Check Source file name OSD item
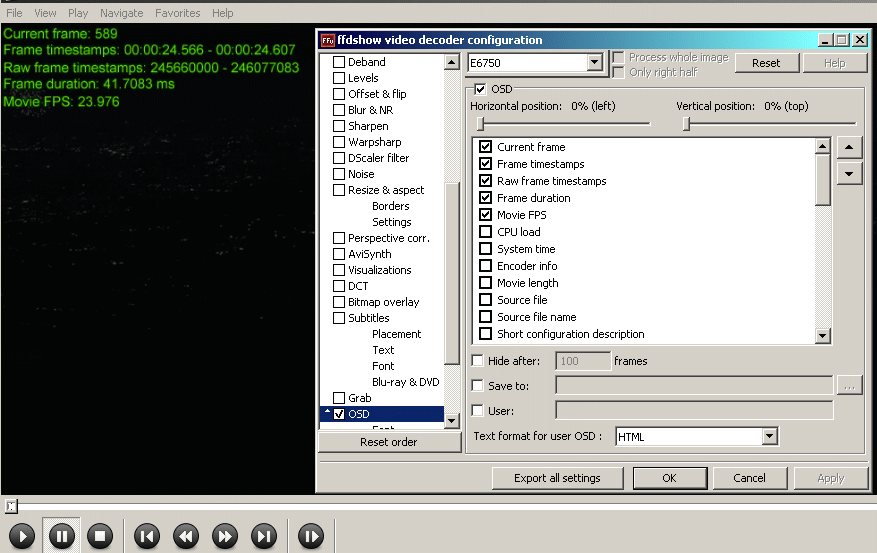Screen dimensions: 877x553 coord(485,316)
